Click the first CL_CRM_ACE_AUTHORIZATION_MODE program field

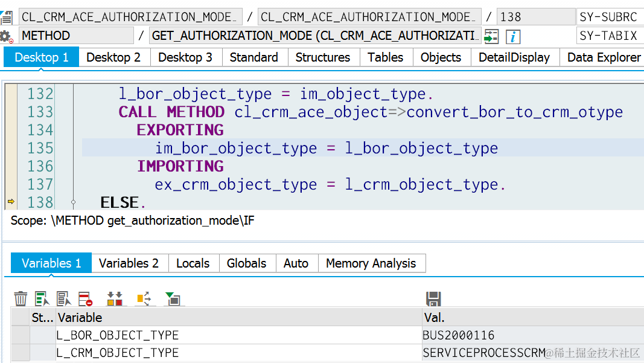tap(130, 17)
